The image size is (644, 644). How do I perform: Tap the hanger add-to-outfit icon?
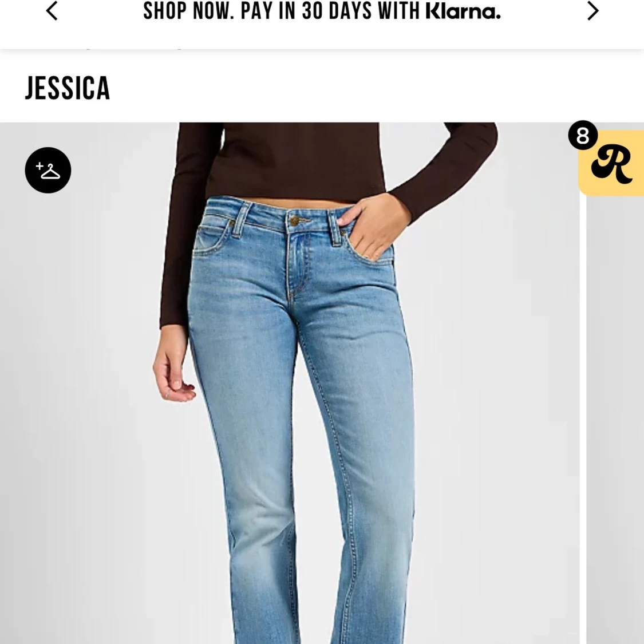click(48, 170)
